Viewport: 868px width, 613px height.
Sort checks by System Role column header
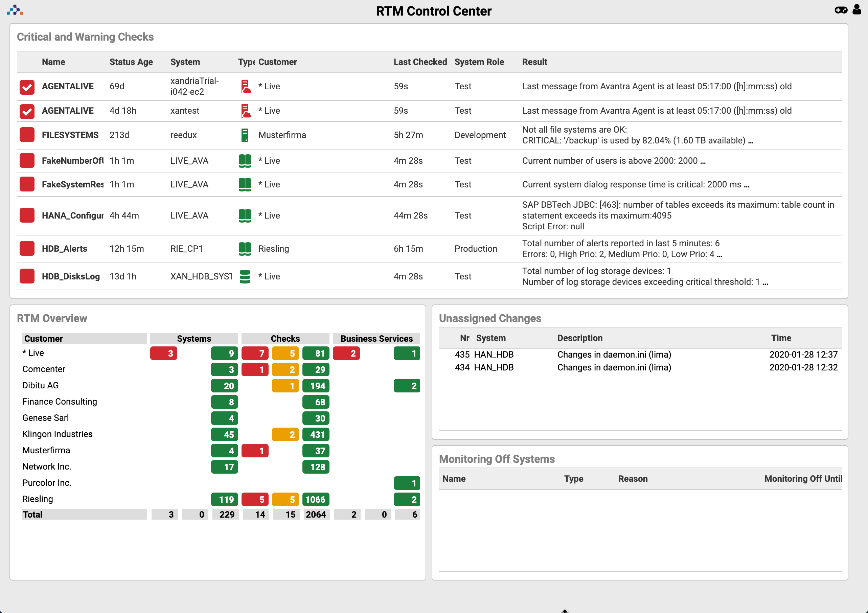[x=479, y=62]
